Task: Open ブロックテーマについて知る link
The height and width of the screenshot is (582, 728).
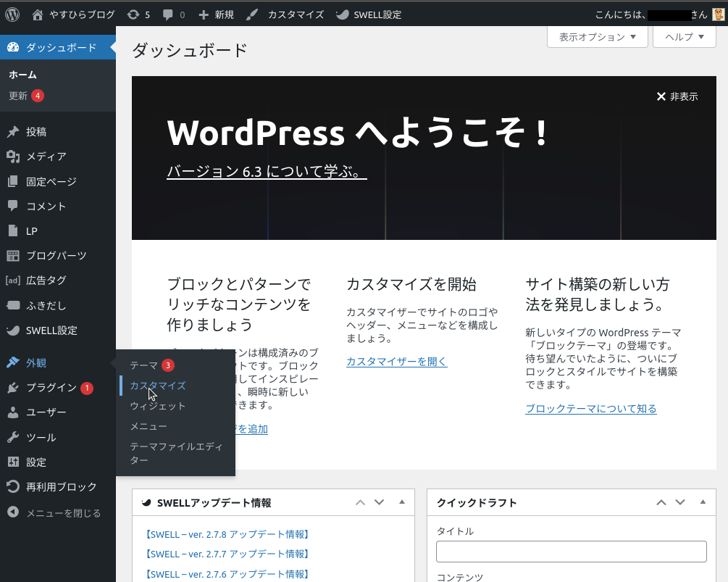Action: [x=590, y=409]
